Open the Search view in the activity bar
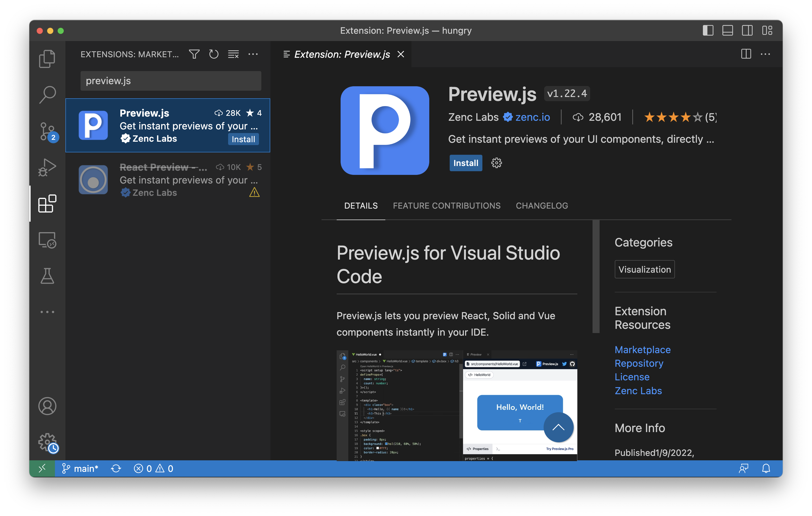812x516 pixels. pyautogui.click(x=47, y=94)
